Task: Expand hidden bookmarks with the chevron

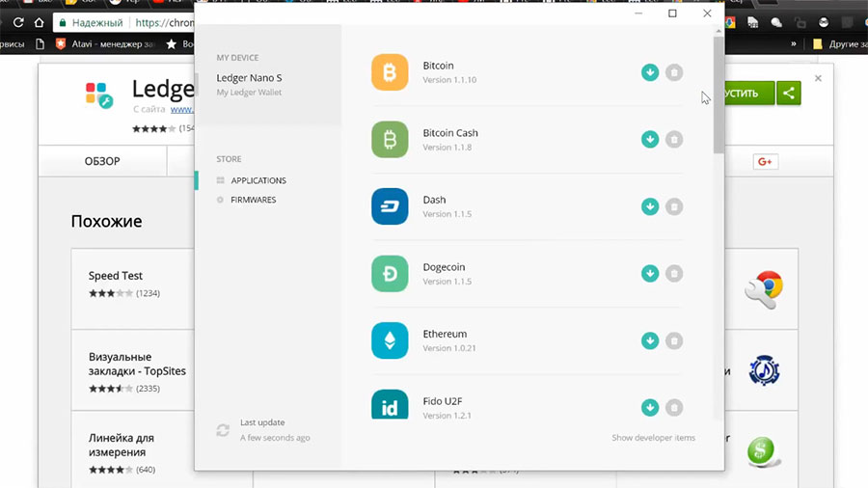Action: [x=794, y=43]
